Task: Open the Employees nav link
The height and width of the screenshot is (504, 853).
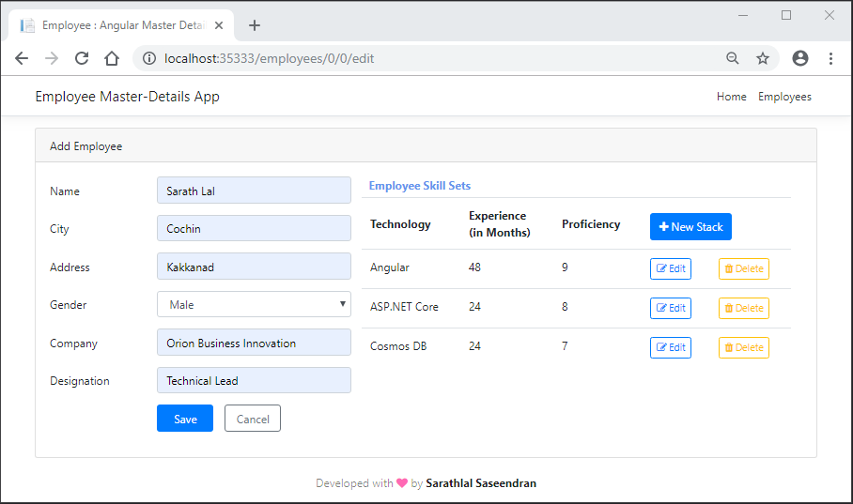Action: tap(784, 97)
